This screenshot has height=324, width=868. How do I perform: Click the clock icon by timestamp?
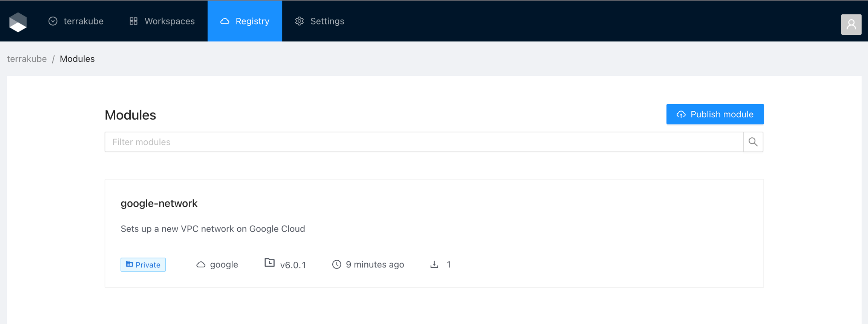[x=336, y=265]
